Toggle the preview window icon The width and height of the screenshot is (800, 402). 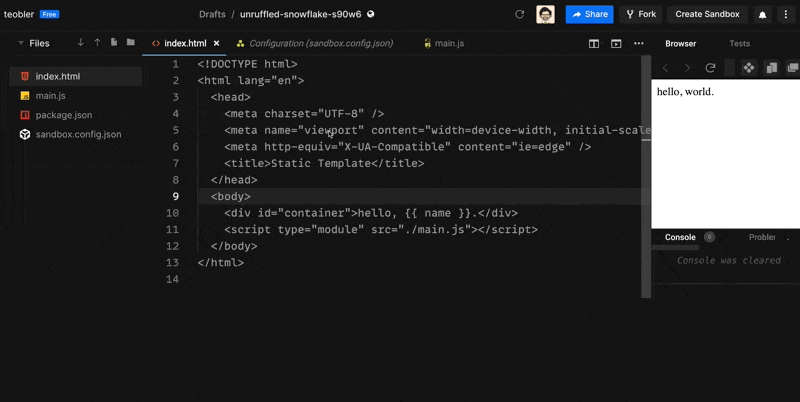[616, 44]
